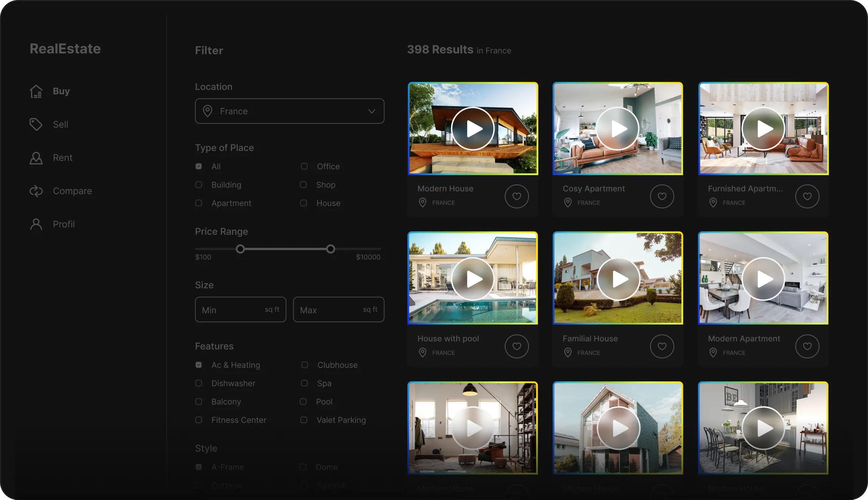Play the Modern House video
The height and width of the screenshot is (500, 868).
[473, 129]
